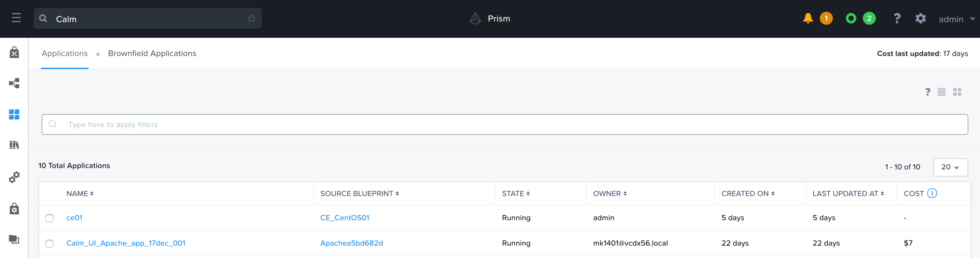Open Settings gears sidebar icon
Viewport: 980px width, 258px height.
coord(14,177)
